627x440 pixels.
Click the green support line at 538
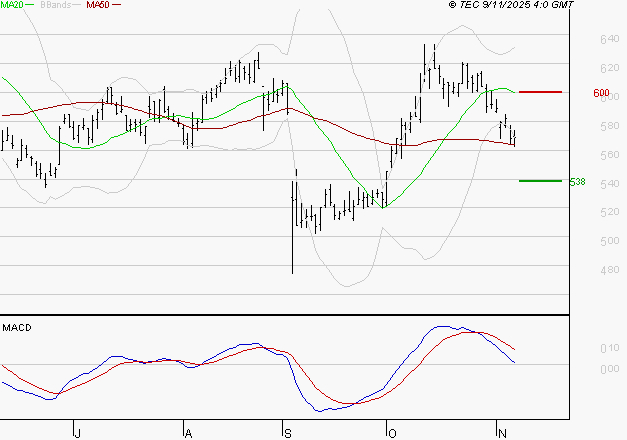point(540,181)
